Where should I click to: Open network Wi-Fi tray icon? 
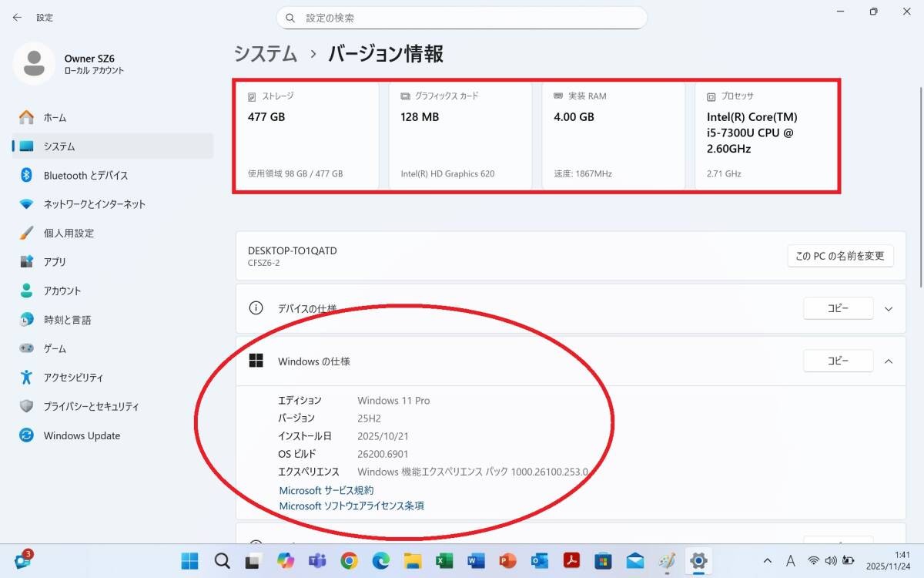tap(813, 560)
